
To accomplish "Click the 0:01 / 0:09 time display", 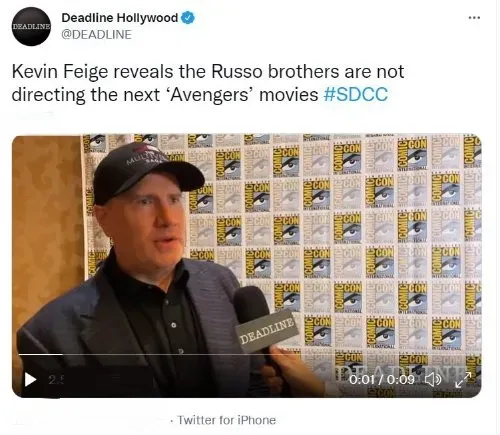I will (x=382, y=380).
